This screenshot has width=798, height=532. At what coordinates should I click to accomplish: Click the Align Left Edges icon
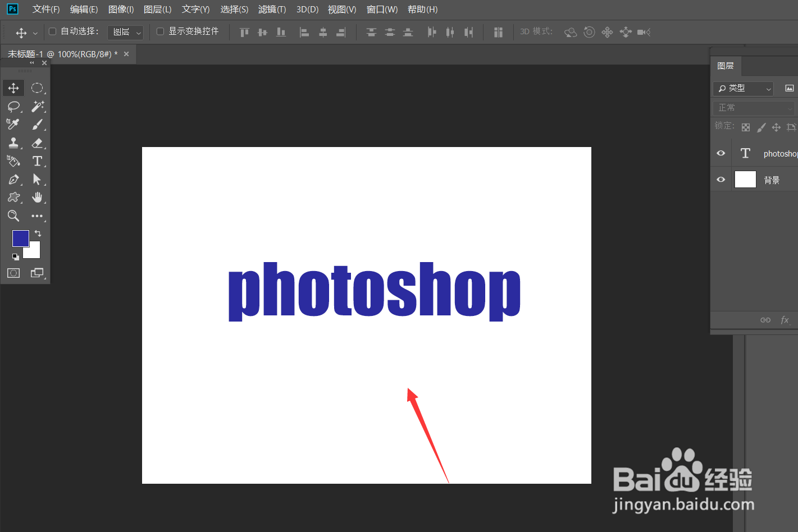(304, 32)
